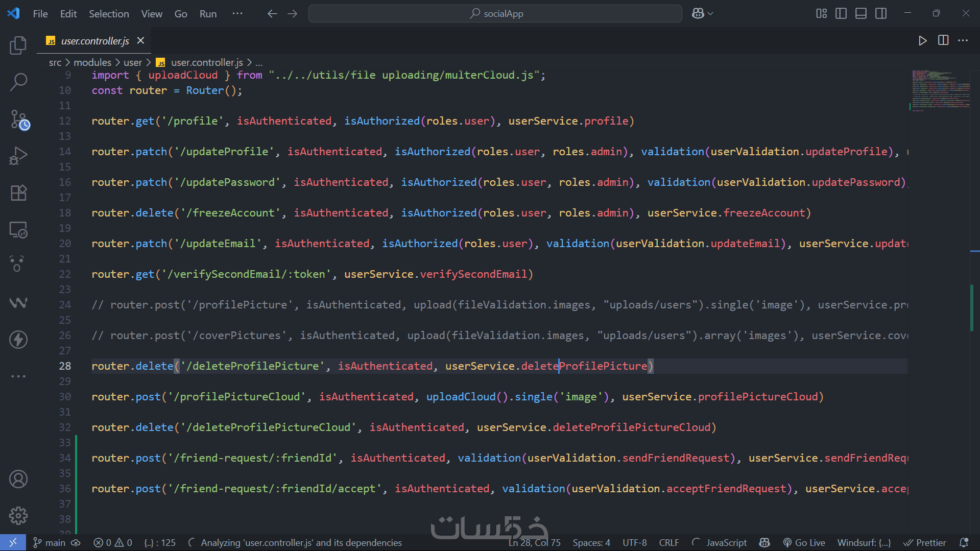This screenshot has width=980, height=551.
Task: Expand the modules breadcrumb
Action: point(92,62)
